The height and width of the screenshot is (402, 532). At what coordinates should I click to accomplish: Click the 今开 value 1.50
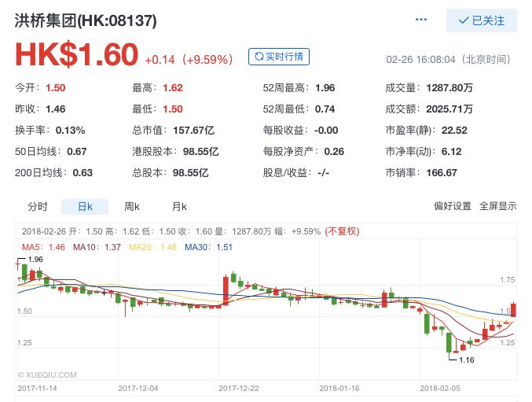pos(56,88)
